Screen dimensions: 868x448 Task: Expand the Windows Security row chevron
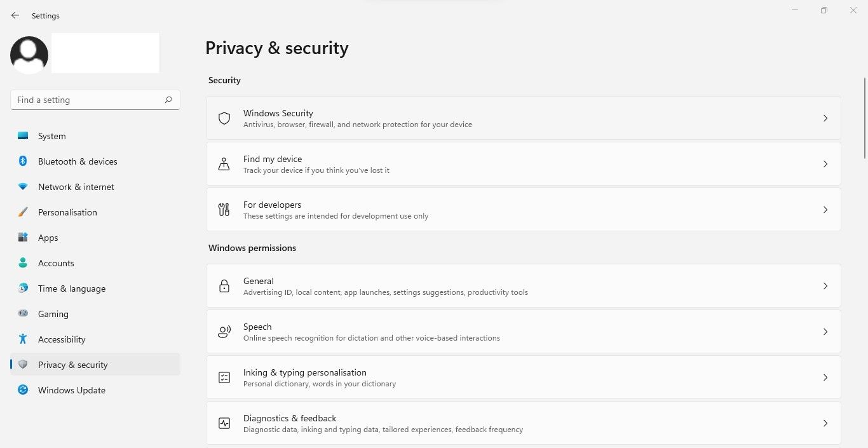coord(825,118)
